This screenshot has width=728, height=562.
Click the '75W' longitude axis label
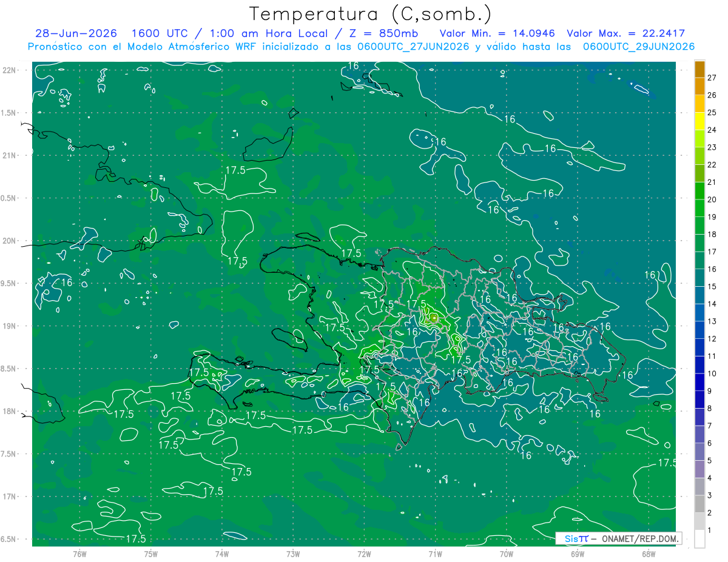pyautogui.click(x=151, y=554)
